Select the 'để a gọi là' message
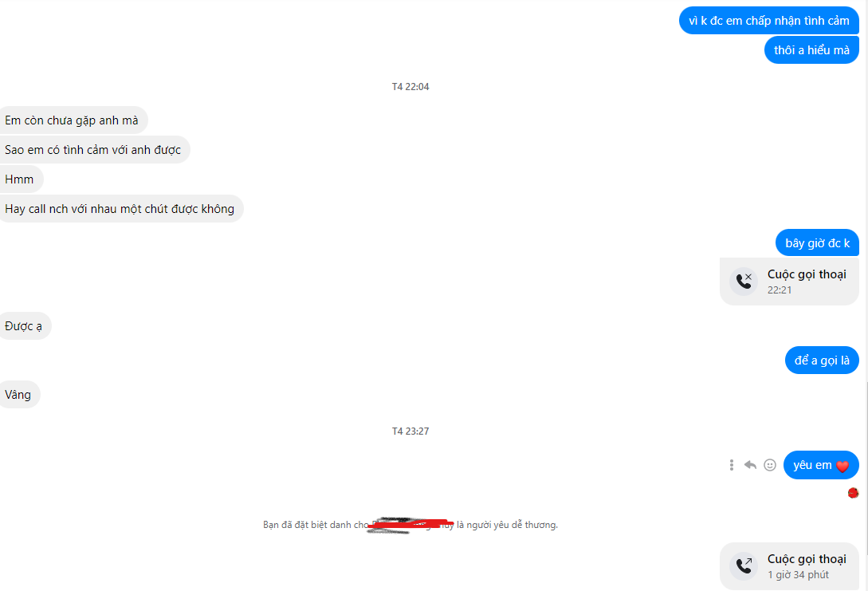Image resolution: width=868 pixels, height=591 pixels. tap(822, 360)
